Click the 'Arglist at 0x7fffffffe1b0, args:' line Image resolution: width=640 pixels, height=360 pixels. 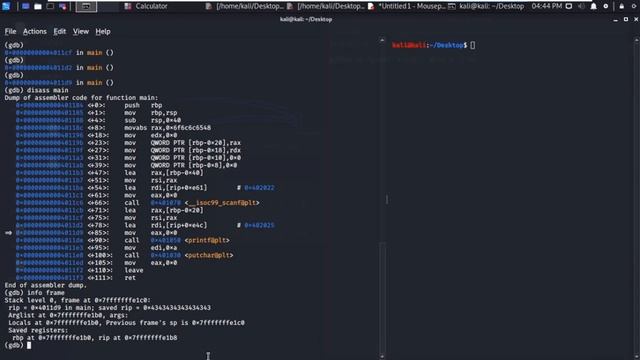point(68,316)
